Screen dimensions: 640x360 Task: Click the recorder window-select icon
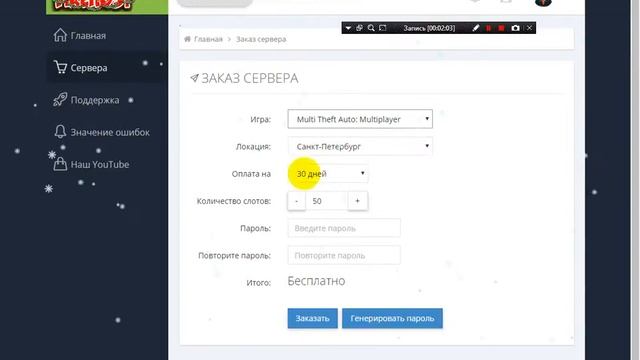[359, 28]
